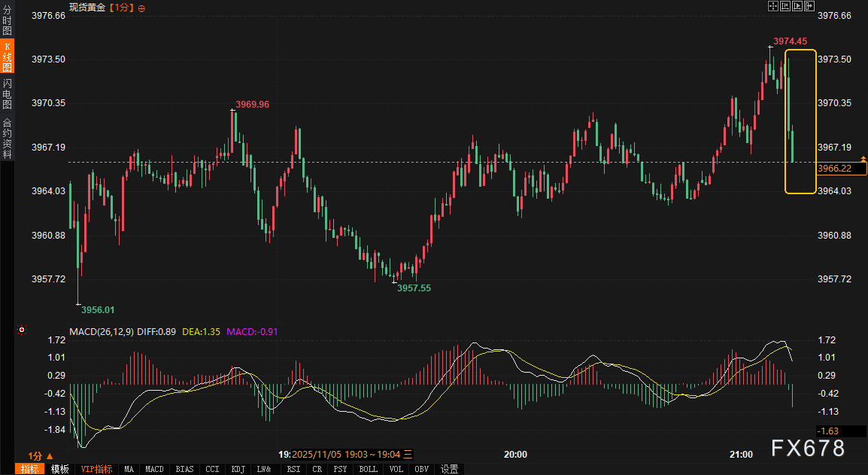This screenshot has width=868, height=475.
Task: Open the 闪电图 view
Action: (x=7, y=93)
